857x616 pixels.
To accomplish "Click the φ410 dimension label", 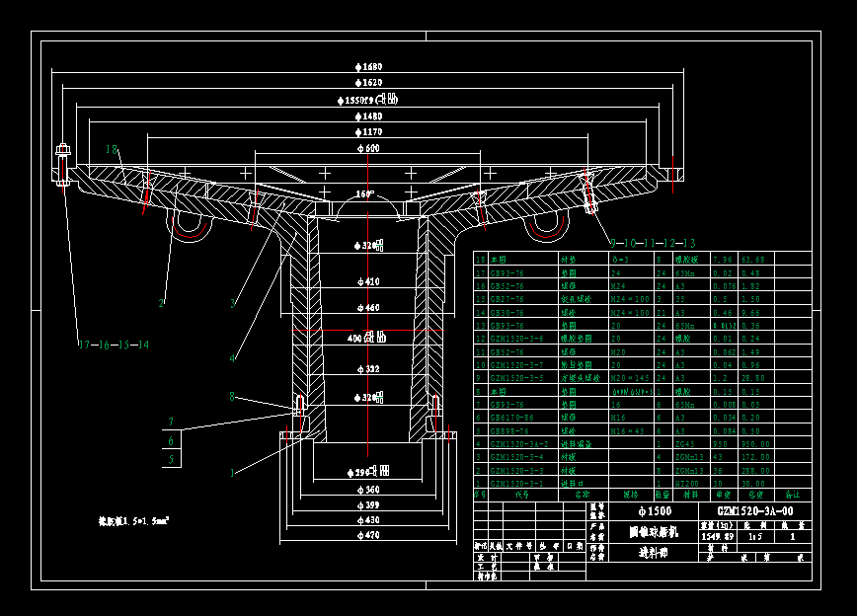I will [368, 281].
